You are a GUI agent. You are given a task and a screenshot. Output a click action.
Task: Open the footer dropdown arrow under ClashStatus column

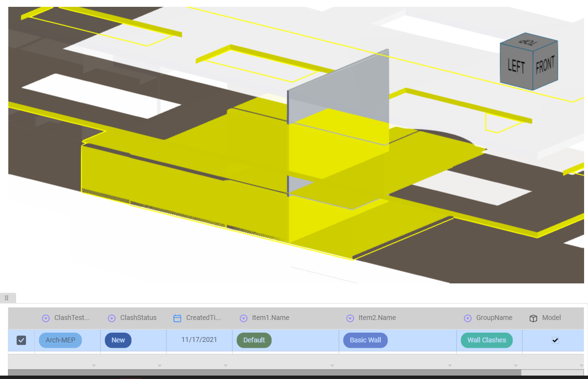(x=160, y=365)
